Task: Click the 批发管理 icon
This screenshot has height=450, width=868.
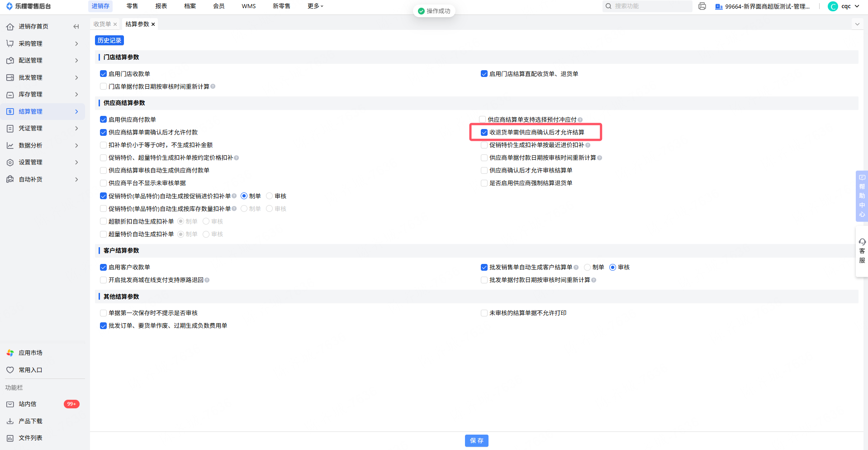Action: click(10, 77)
